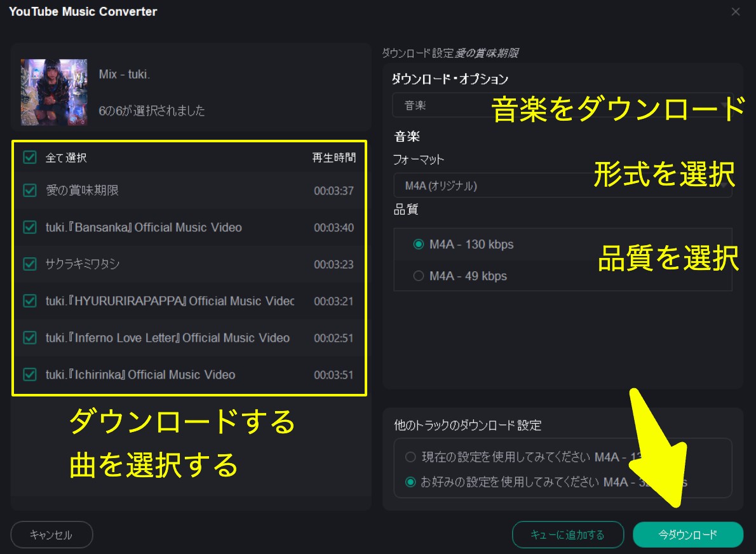Uncheck the 愛の賞味期限 track checkbox
The image size is (756, 554).
coord(30,191)
